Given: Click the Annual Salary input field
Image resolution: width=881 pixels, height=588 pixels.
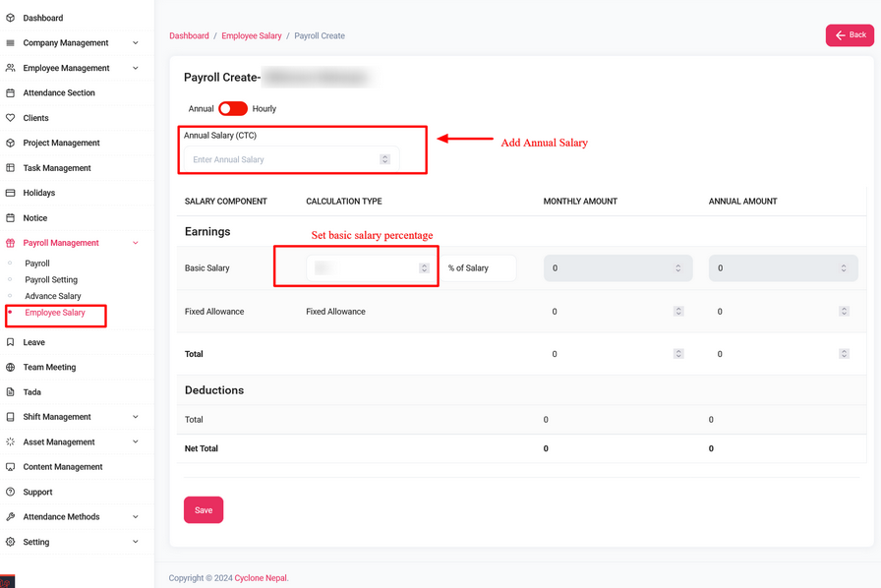Looking at the screenshot, I should [x=283, y=159].
